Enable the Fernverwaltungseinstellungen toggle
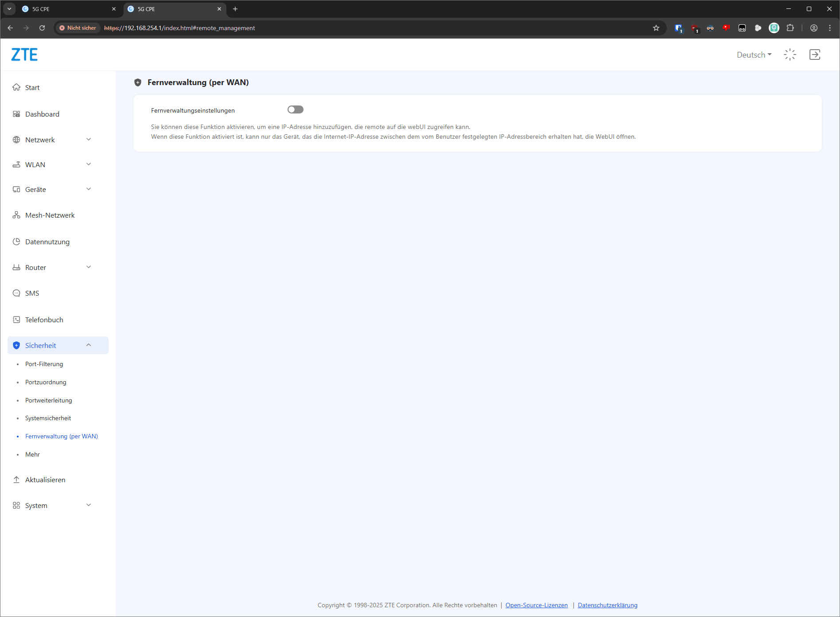The width and height of the screenshot is (840, 617). [295, 109]
